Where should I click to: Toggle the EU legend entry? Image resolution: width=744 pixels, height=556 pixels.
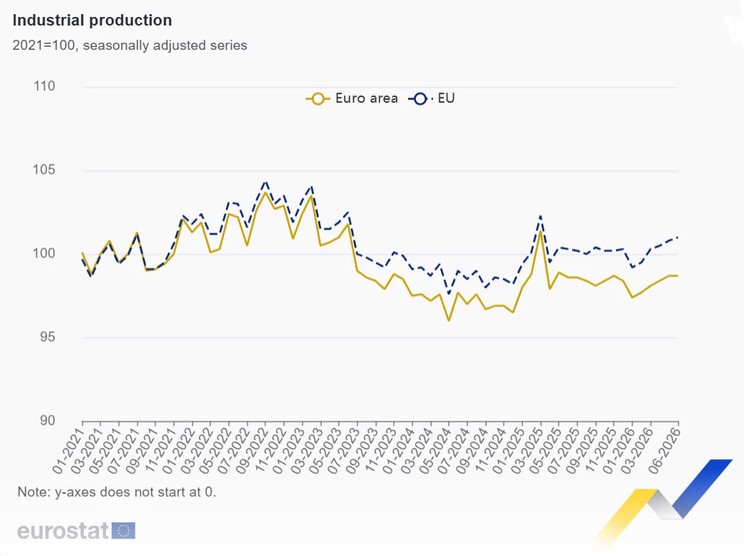tap(431, 98)
